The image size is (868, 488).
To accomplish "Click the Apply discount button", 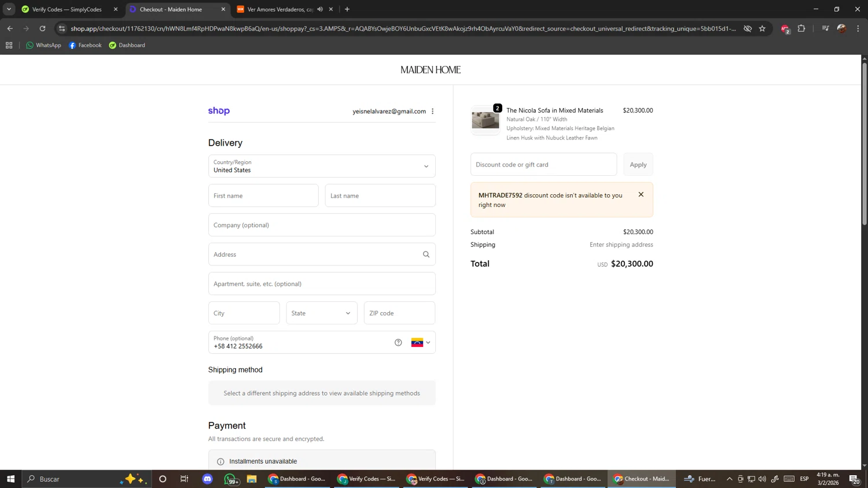I will pyautogui.click(x=638, y=164).
